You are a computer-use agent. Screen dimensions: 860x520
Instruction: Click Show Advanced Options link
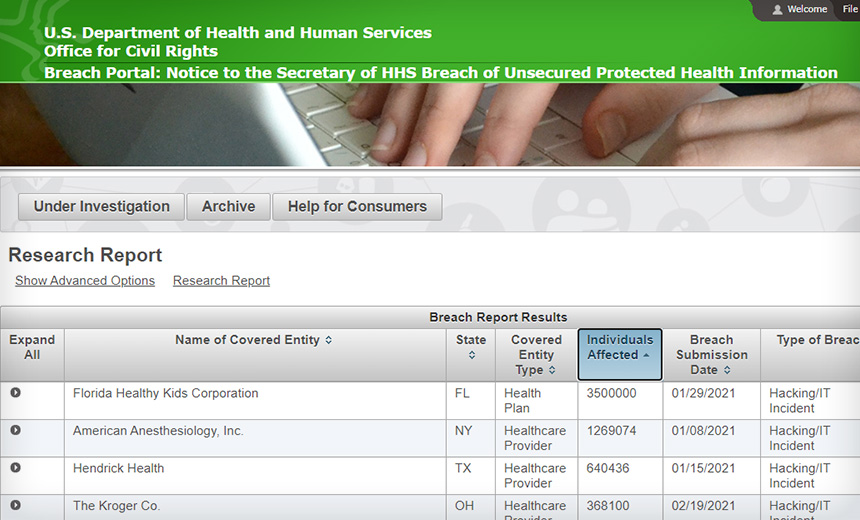pyautogui.click(x=85, y=281)
